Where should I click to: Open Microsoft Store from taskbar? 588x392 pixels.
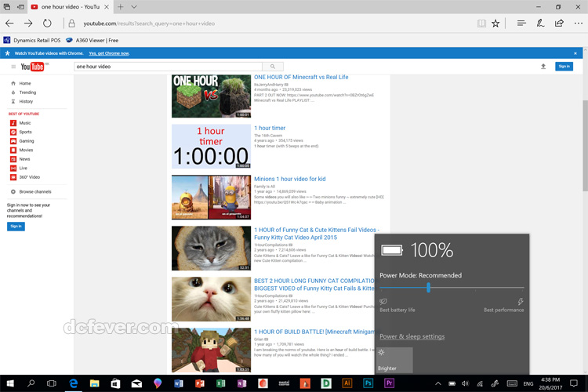[x=115, y=383]
